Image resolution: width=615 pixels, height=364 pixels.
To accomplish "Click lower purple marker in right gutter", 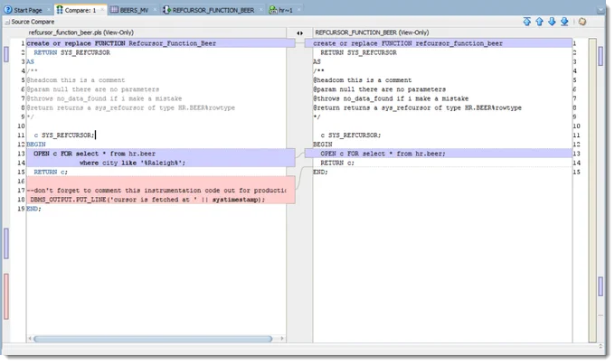I will point(601,287).
